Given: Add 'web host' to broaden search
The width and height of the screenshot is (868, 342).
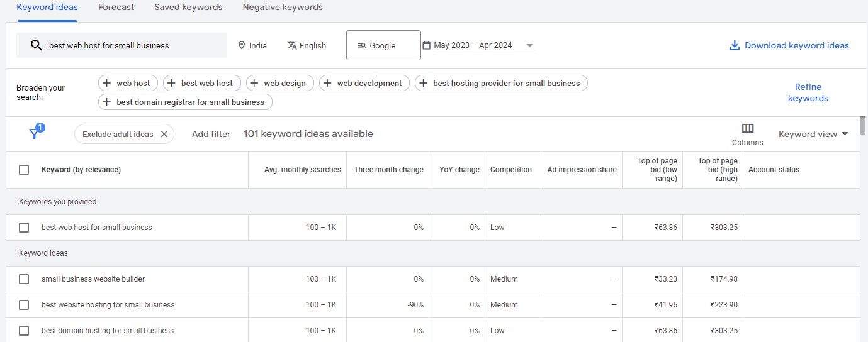Looking at the screenshot, I should point(128,83).
